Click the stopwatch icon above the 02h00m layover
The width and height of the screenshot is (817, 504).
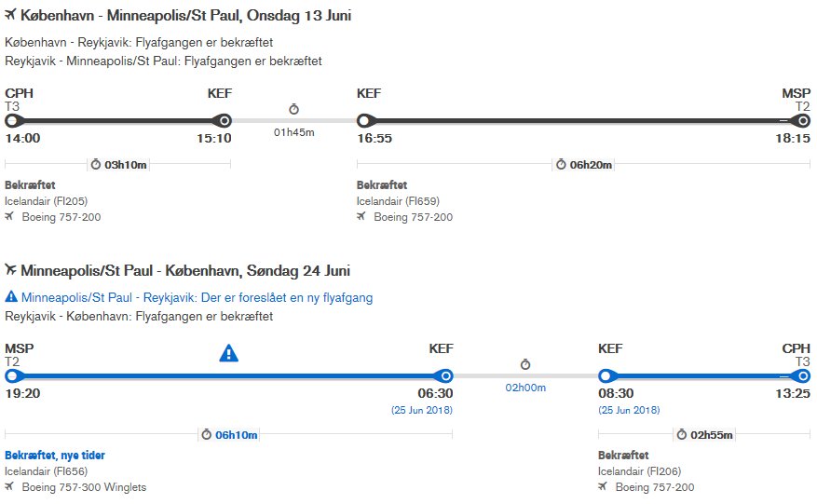(525, 364)
